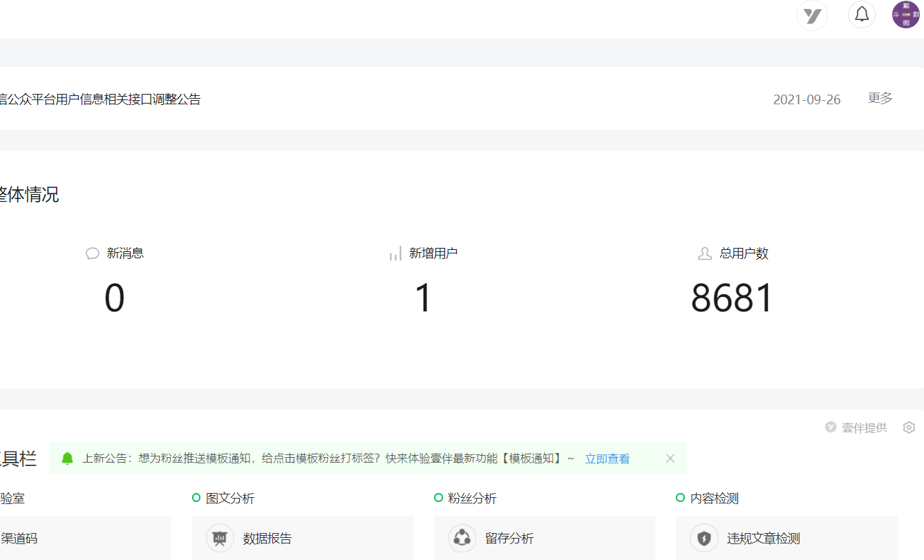This screenshot has width=924, height=560.
Task: Select the 图文分析 category heading
Action: point(229,498)
